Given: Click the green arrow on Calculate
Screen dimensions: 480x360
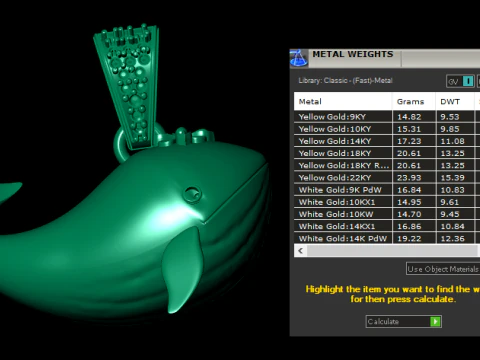Looking at the screenshot, I should (x=435, y=321).
